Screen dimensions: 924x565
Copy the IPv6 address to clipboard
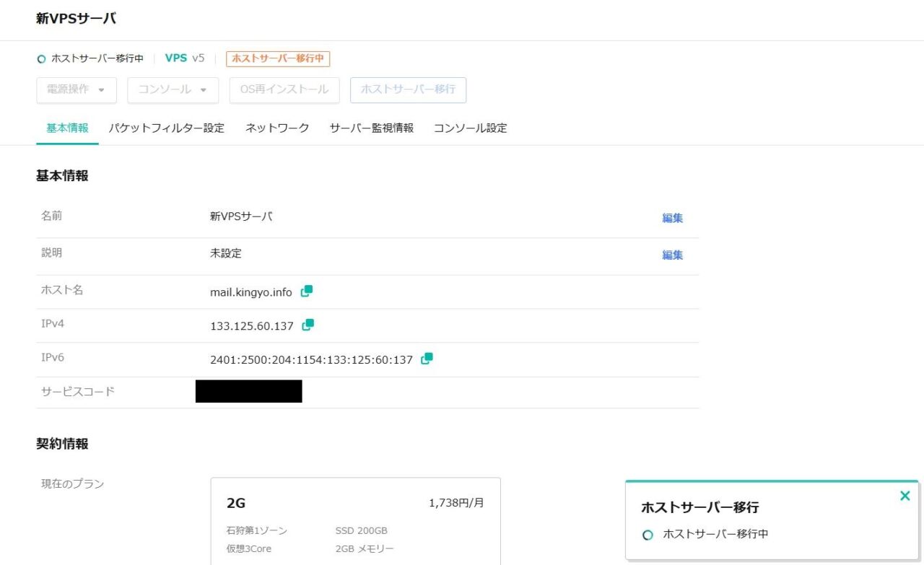pyautogui.click(x=426, y=358)
